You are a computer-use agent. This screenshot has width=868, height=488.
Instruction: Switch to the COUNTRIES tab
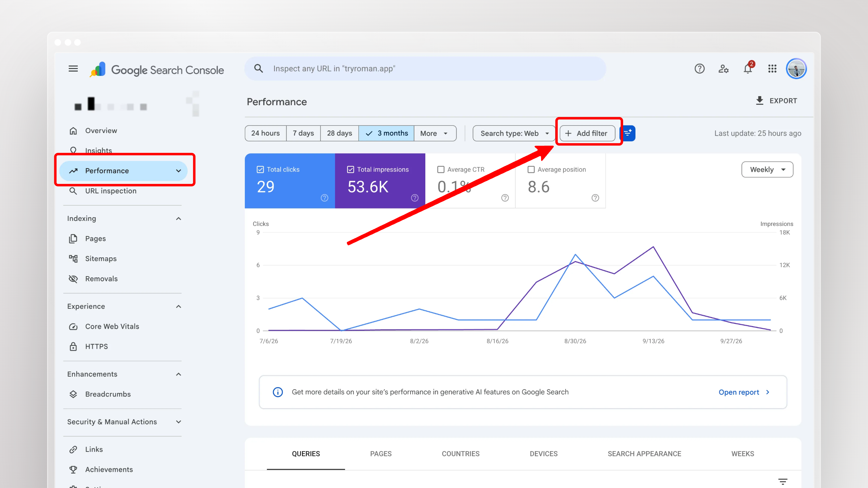pos(460,454)
